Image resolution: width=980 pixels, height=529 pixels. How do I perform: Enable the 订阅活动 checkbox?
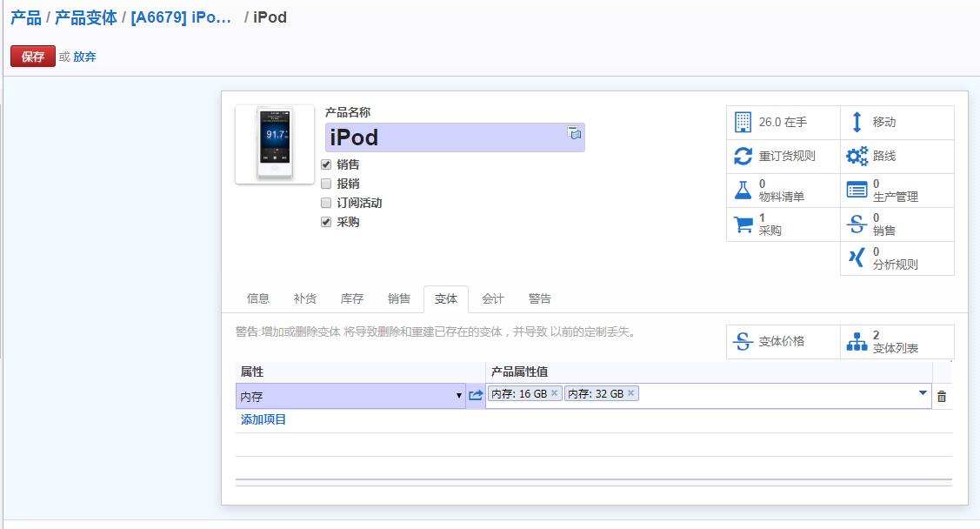point(325,203)
